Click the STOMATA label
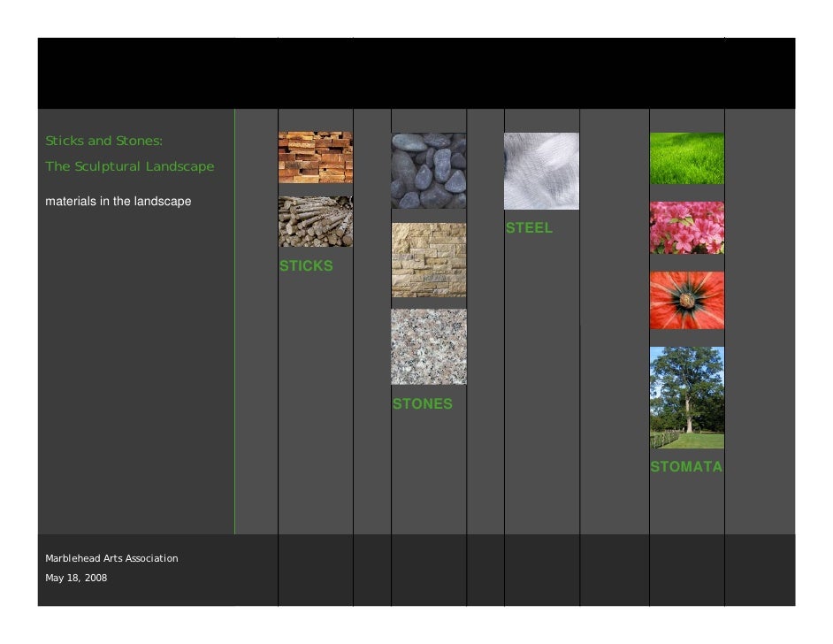 (x=686, y=466)
